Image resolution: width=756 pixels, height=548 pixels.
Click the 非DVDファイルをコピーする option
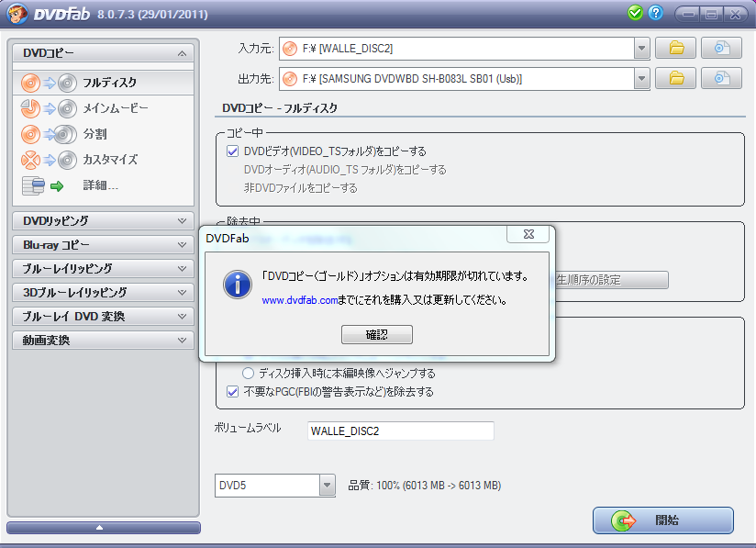(x=301, y=188)
